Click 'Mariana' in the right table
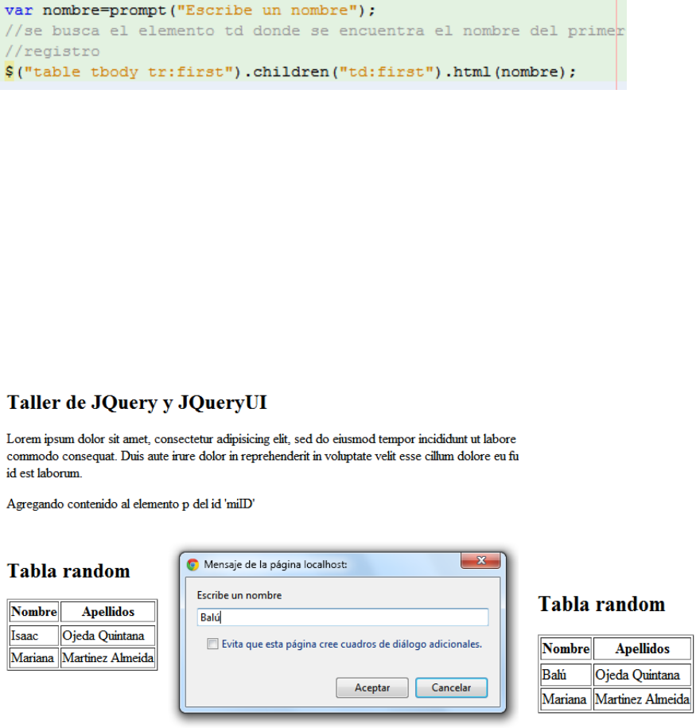This screenshot has height=728, width=700. (566, 699)
